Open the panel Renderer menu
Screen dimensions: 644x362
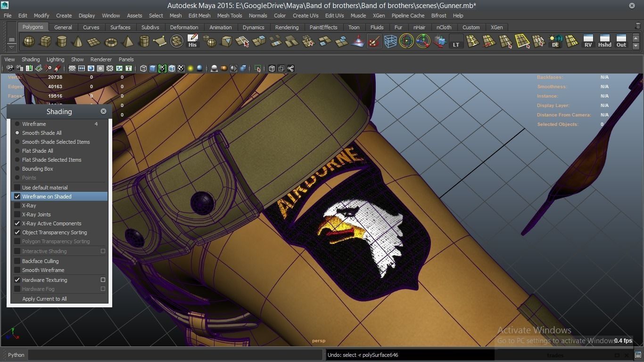click(101, 59)
